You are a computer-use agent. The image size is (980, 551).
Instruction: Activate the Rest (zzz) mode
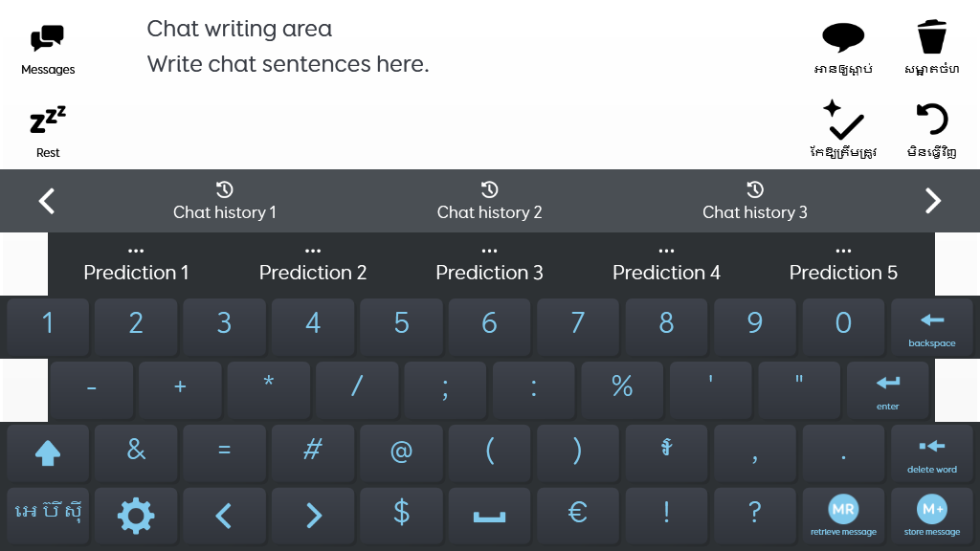tap(48, 132)
